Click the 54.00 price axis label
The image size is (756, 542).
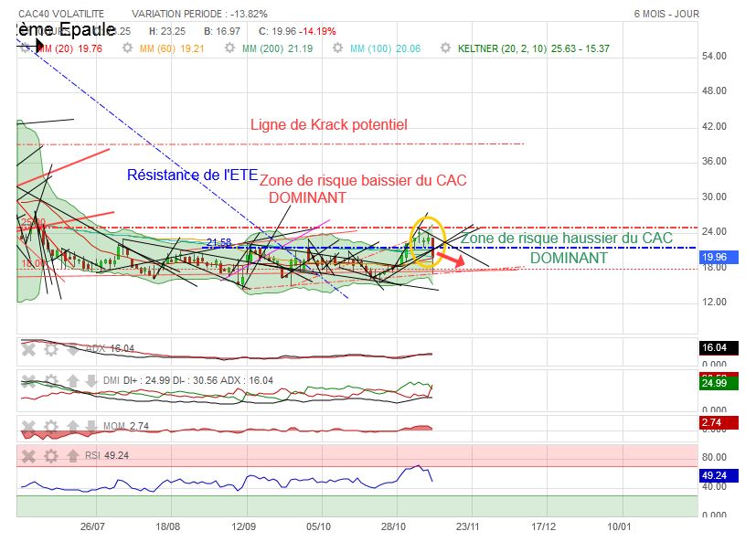click(x=714, y=56)
